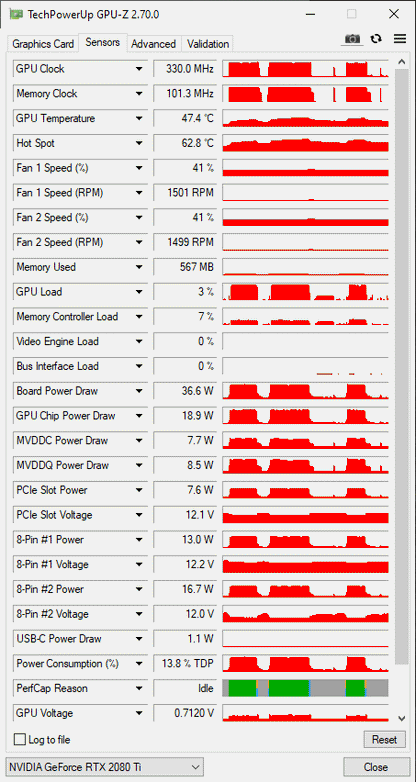The image size is (416, 782).
Task: Close the GPU-Z window with X
Action: [x=394, y=14]
